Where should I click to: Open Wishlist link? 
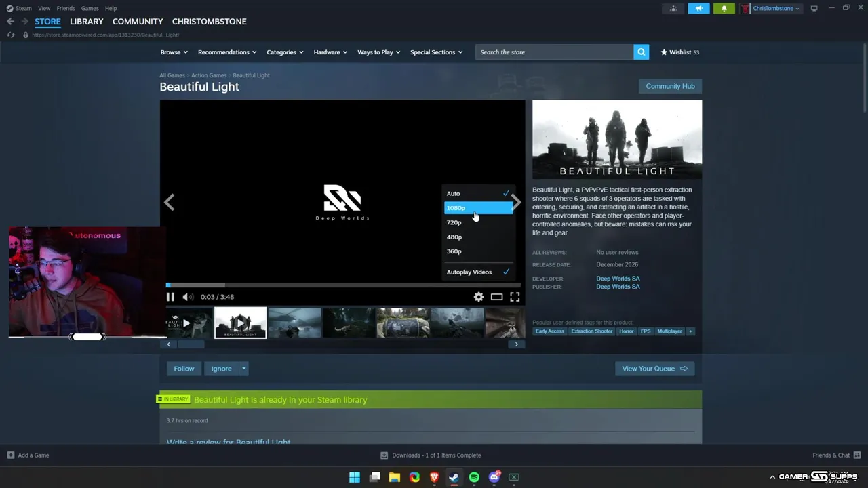click(679, 52)
